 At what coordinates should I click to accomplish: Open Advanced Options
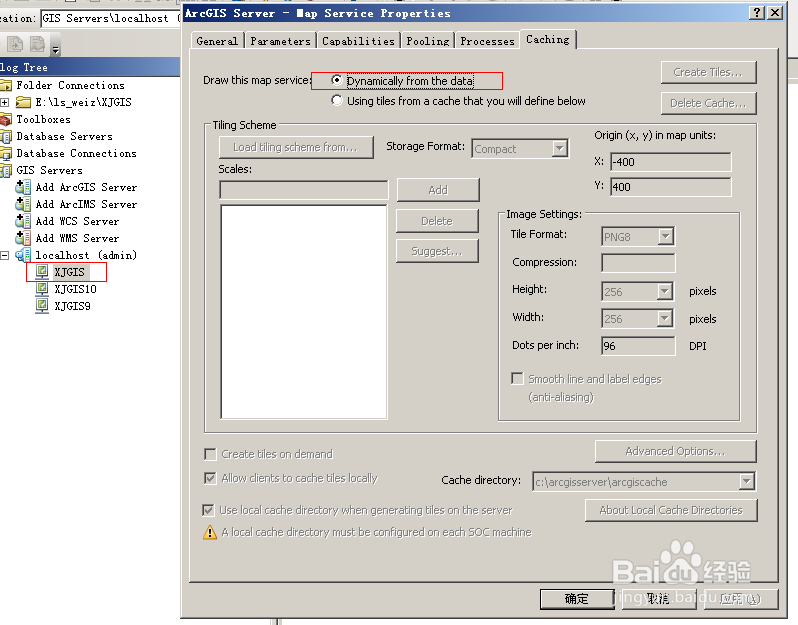[675, 451]
